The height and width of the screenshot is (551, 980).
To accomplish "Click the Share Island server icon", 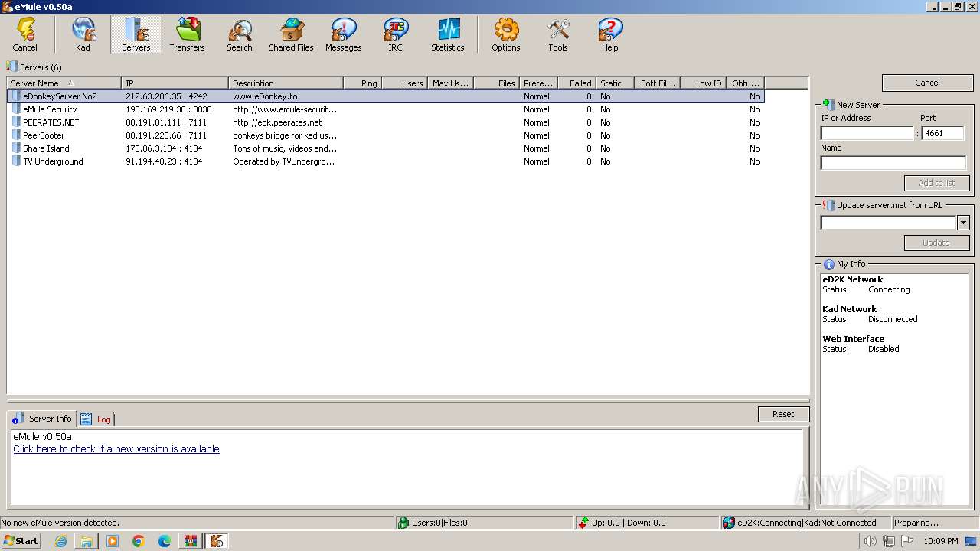I will [15, 148].
